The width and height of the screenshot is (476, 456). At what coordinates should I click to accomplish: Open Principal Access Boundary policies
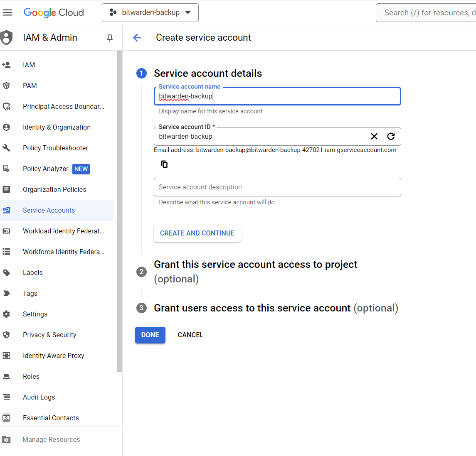click(x=64, y=106)
